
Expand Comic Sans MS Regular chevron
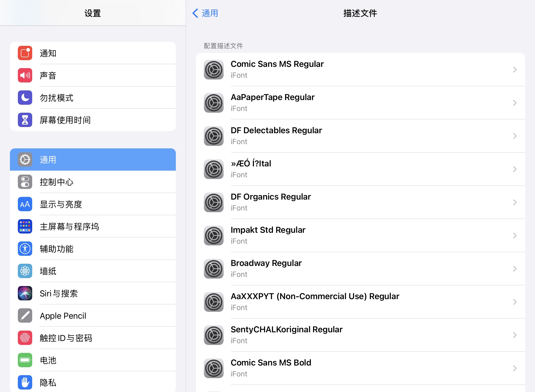click(515, 70)
